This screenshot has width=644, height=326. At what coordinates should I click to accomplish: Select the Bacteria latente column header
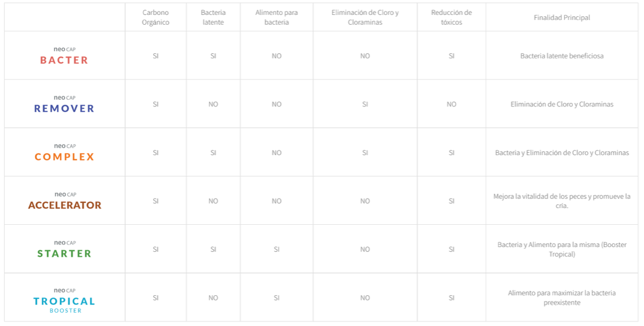click(x=213, y=17)
